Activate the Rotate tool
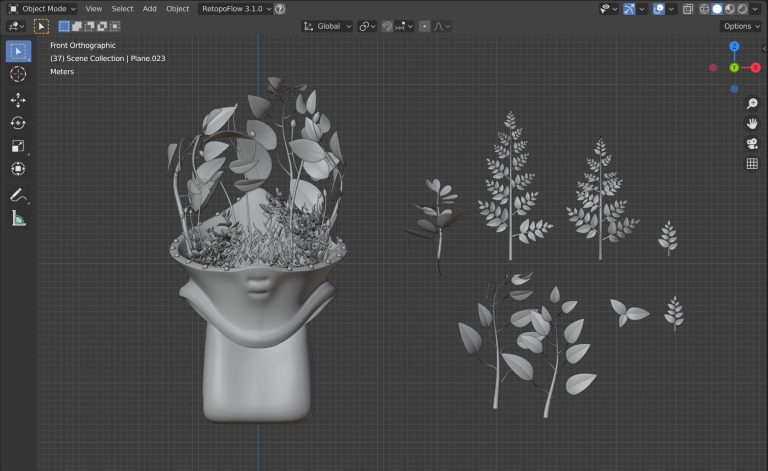This screenshot has width=768, height=471. coord(18,122)
